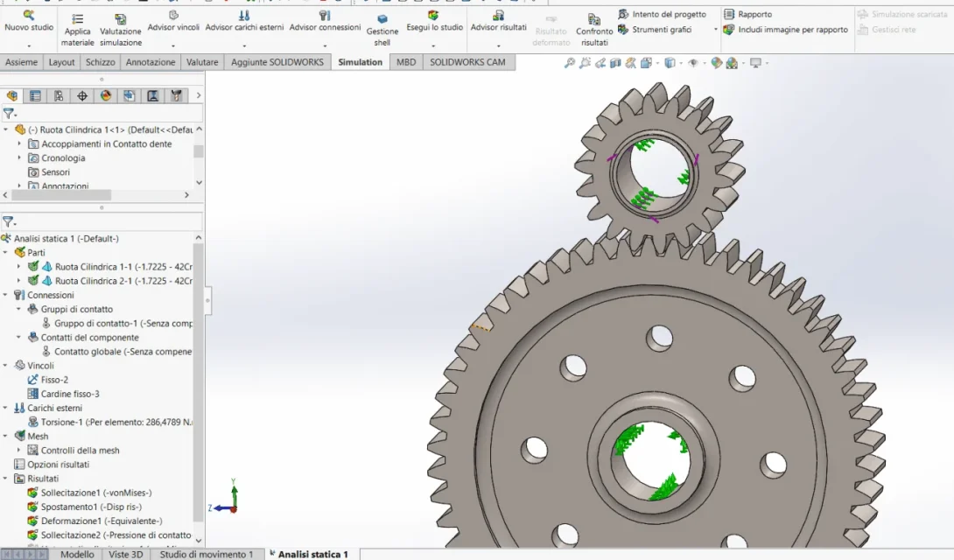Viewport: 954px width, 560px height.
Task: Open the display appearance color ball tab
Action: [106, 96]
